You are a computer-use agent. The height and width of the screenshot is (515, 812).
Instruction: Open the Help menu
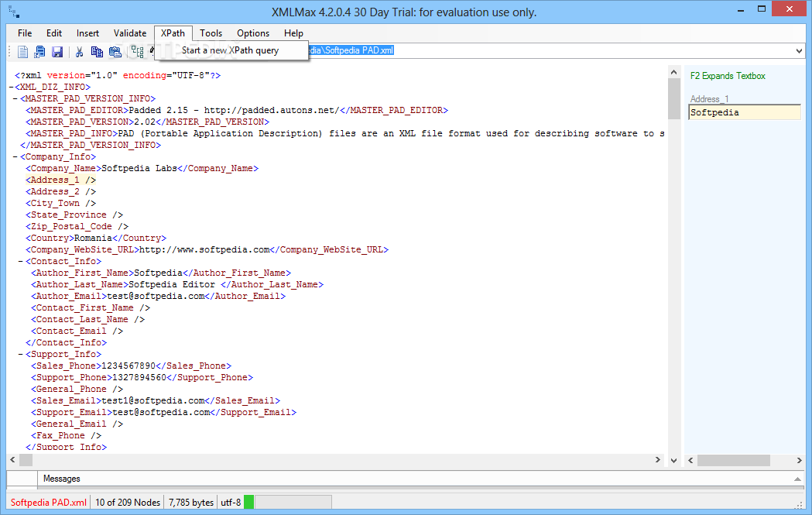[293, 33]
